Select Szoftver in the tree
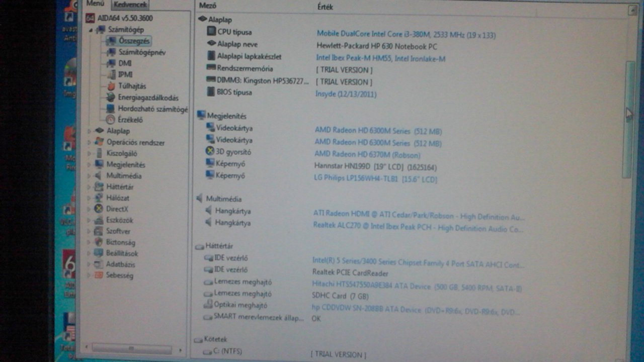644x362 pixels. (x=118, y=231)
